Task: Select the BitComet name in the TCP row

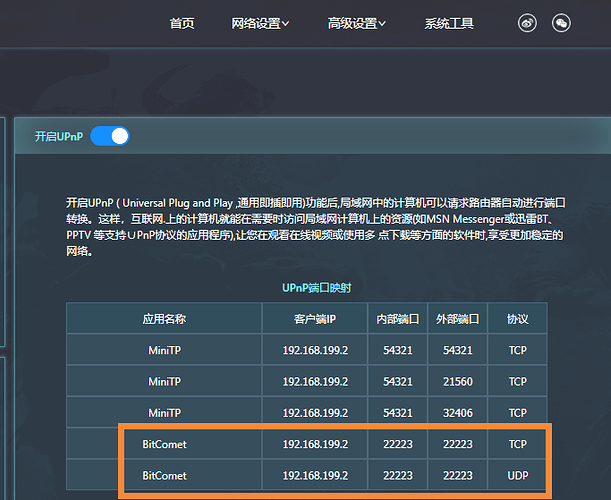Action: coord(164,444)
